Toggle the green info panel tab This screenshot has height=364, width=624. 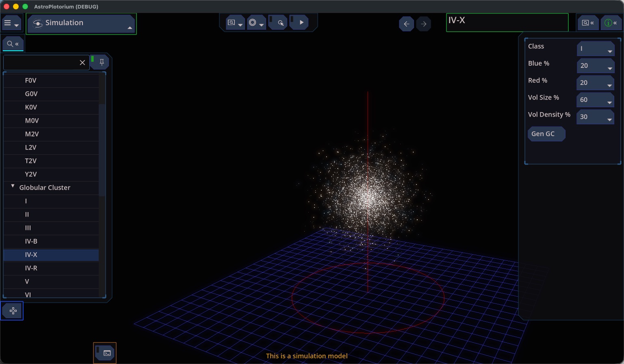pyautogui.click(x=611, y=23)
